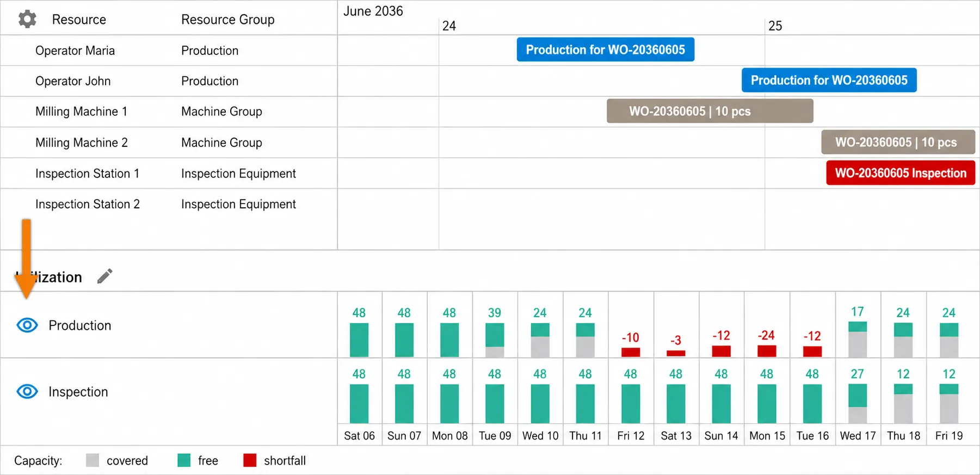Click the pencil edit icon next to Utilization
Viewport: 980px width, 475px height.
[104, 276]
